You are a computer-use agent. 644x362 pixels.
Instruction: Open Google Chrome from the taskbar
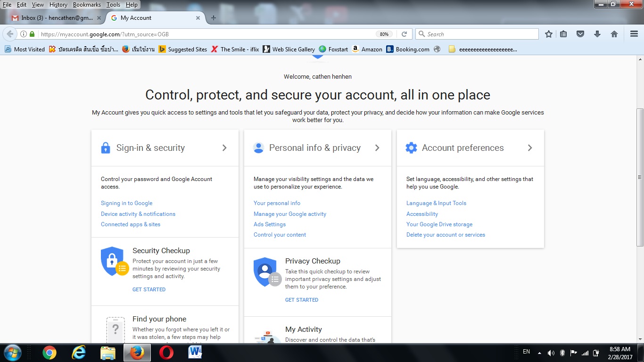pos(50,353)
